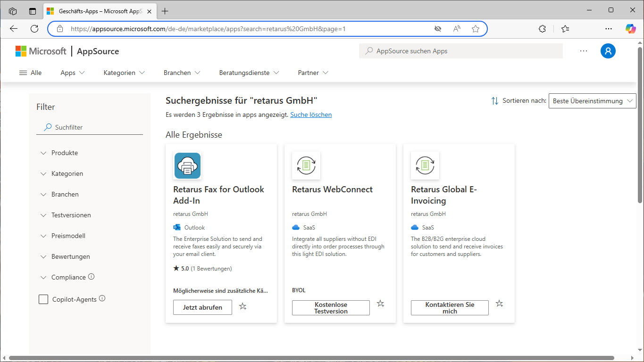Enable the Copilot-Agents checkbox
The height and width of the screenshot is (362, 644).
[x=43, y=299]
